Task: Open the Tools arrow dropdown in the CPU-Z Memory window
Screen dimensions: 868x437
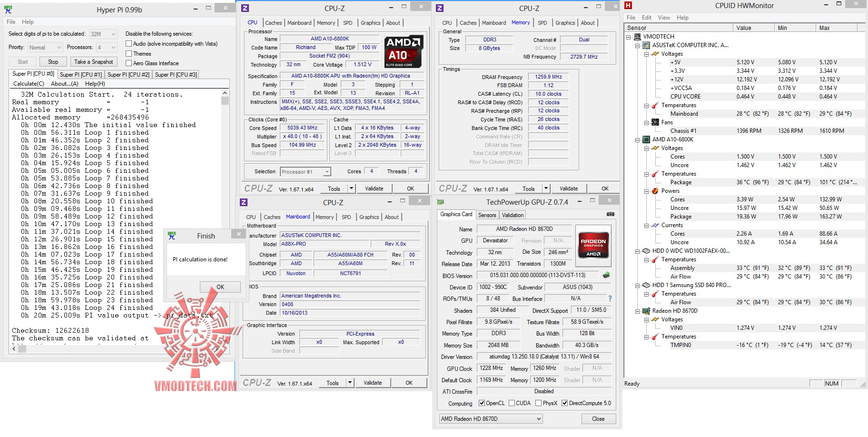Action: (546, 189)
